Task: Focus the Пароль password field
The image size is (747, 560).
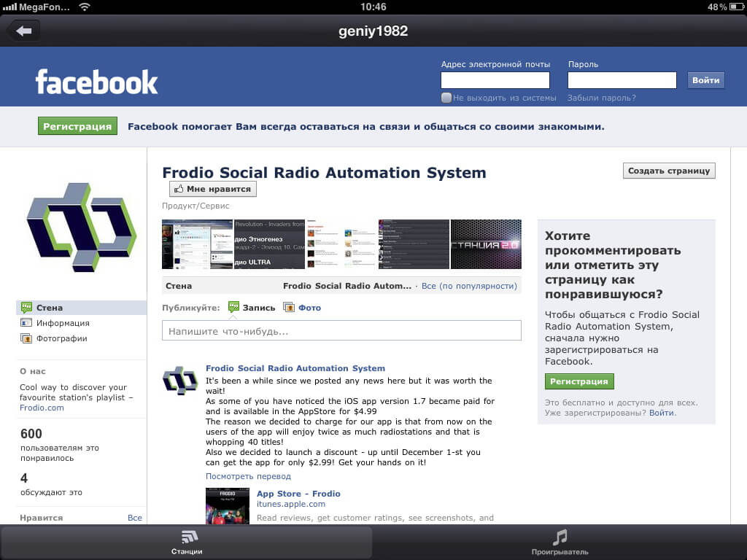Action: click(622, 80)
